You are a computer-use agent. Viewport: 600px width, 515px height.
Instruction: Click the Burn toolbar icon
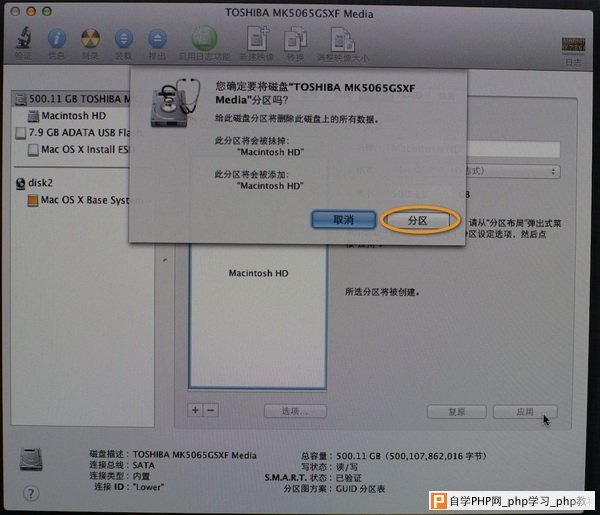[x=91, y=38]
